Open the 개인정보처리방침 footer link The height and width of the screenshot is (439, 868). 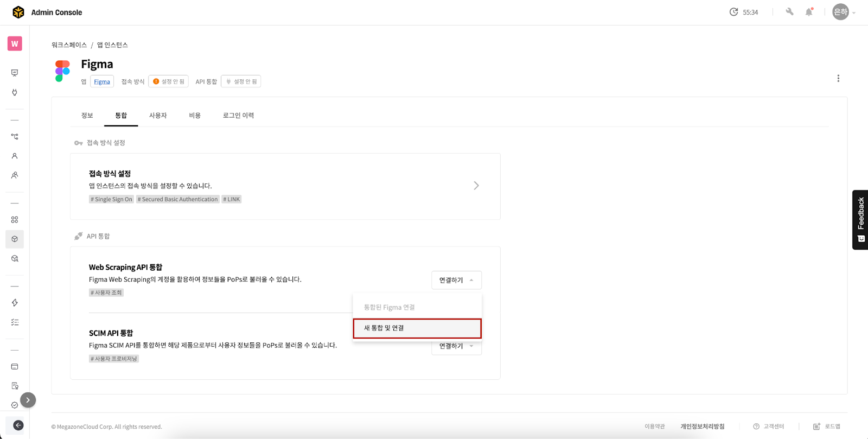702,427
